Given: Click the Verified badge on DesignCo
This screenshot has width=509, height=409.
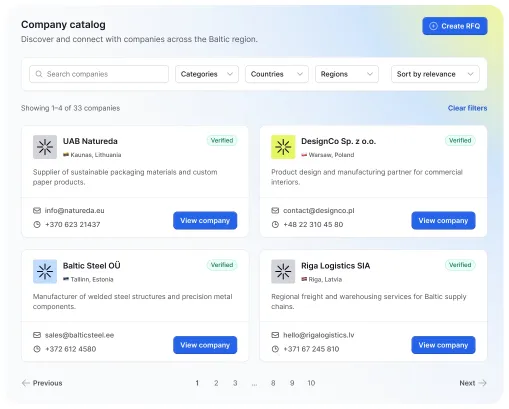Looking at the screenshot, I should [x=460, y=140].
